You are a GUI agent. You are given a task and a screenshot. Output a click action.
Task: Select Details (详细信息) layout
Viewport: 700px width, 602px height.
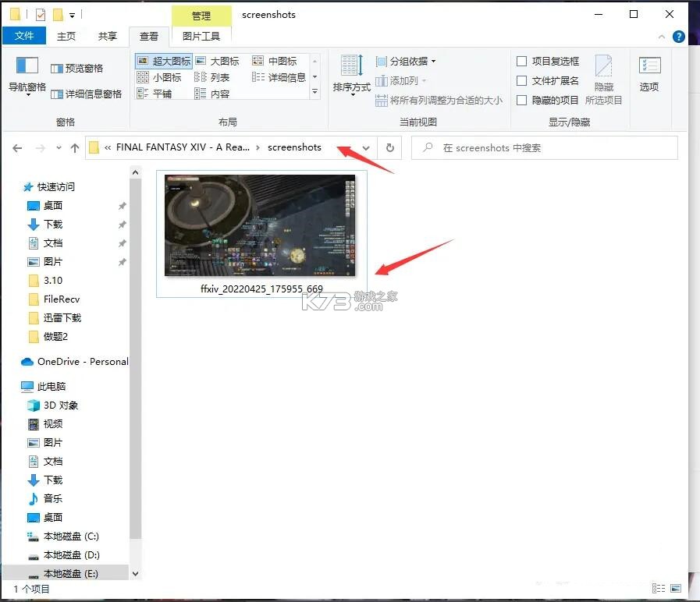click(279, 77)
